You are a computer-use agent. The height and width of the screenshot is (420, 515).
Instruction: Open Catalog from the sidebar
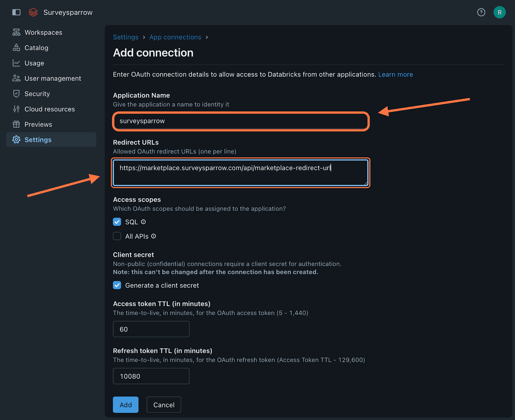pos(36,48)
